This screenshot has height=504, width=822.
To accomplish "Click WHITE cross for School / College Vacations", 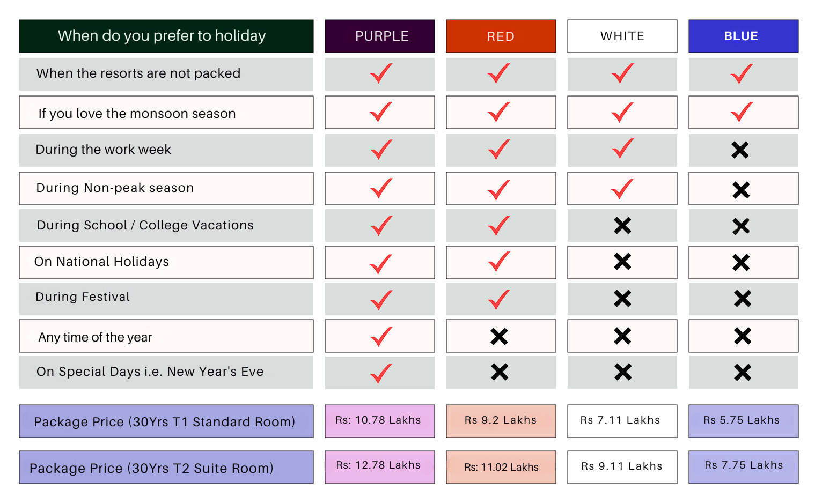I will [x=622, y=226].
